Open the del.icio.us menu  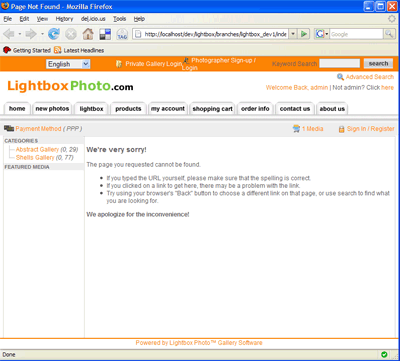[93, 19]
